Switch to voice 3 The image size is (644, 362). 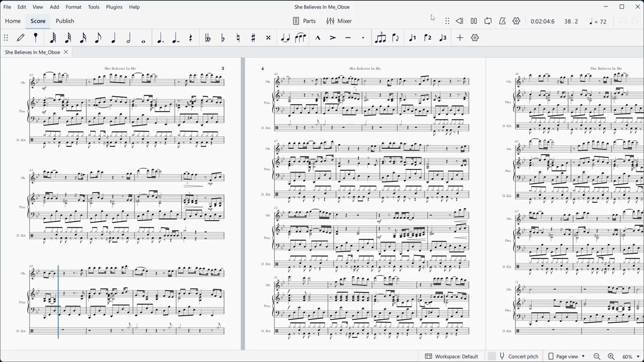pyautogui.click(x=443, y=38)
